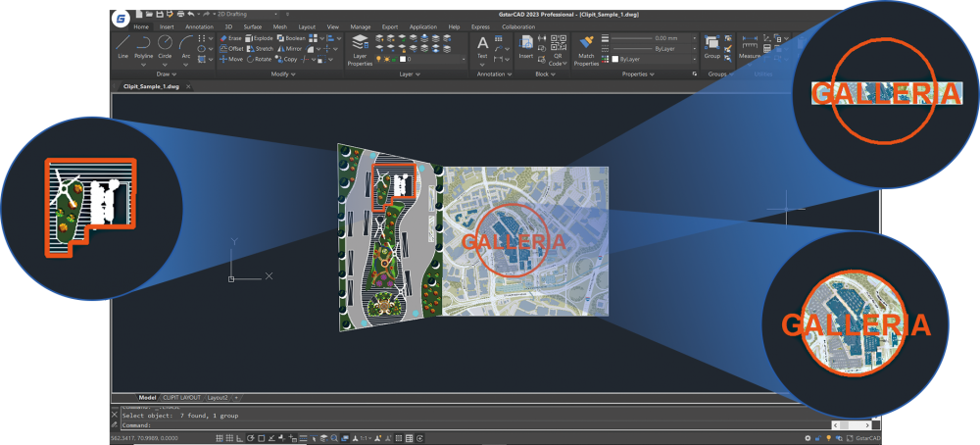Expand the Properties panel
The image size is (980, 445).
638,74
